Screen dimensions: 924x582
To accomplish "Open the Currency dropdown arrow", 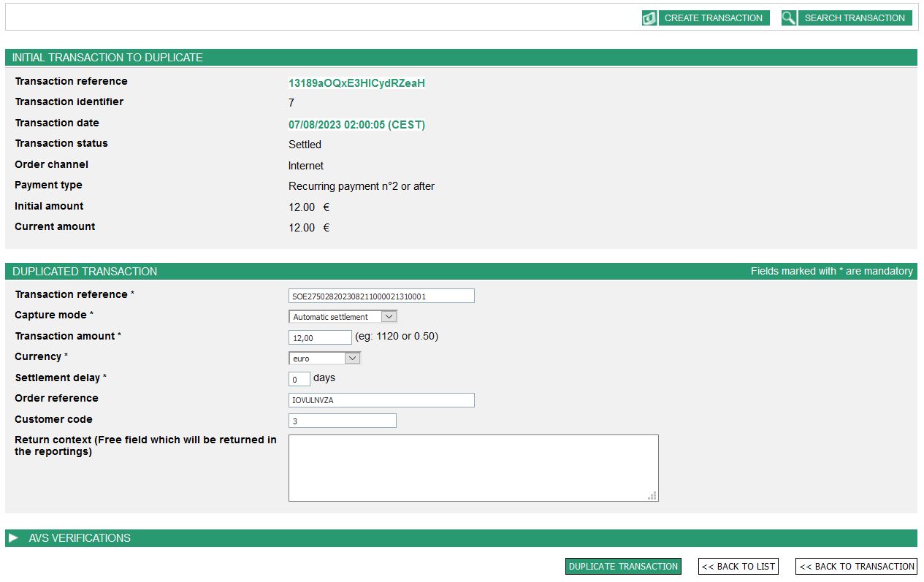I will pos(352,358).
